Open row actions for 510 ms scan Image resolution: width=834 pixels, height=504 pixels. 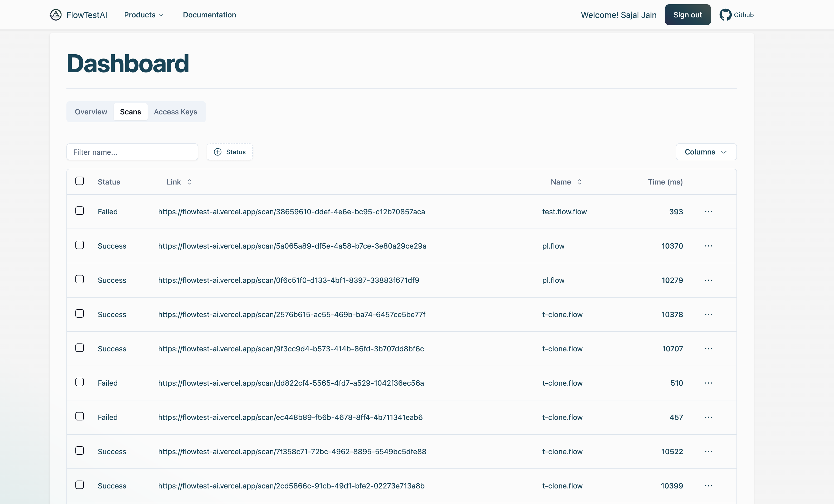point(709,383)
